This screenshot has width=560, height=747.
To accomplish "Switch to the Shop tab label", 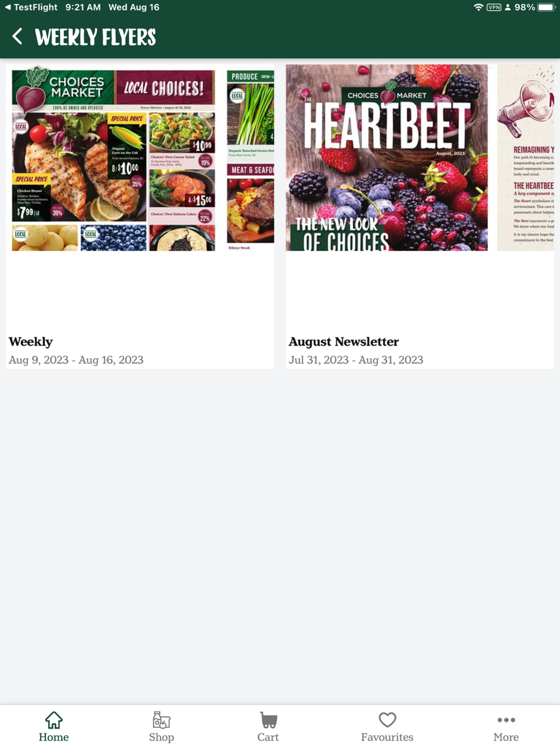I will click(x=161, y=737).
